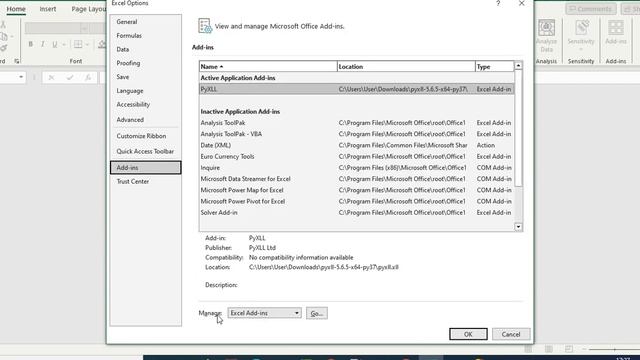Cancel the Excel Options dialog

pos(511,334)
